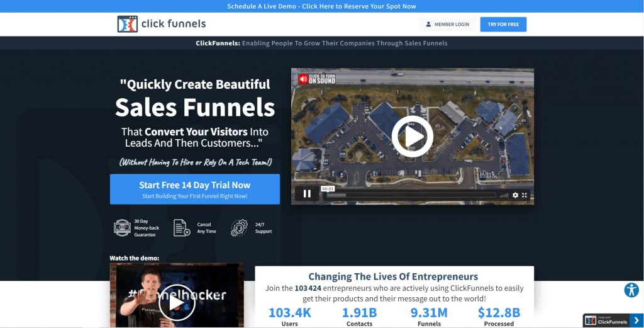Viewport: 644px width, 328px height.
Task: Click the Cancel Any Time document icon
Action: pos(181,227)
